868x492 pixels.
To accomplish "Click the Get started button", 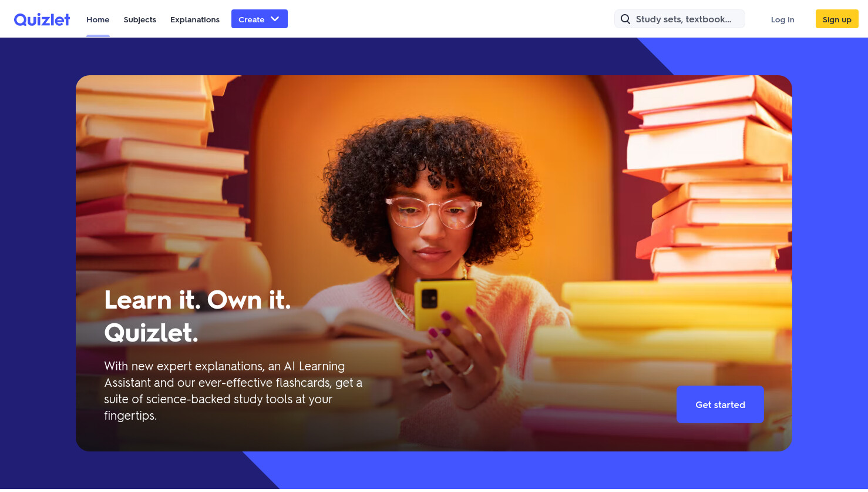I will point(720,404).
